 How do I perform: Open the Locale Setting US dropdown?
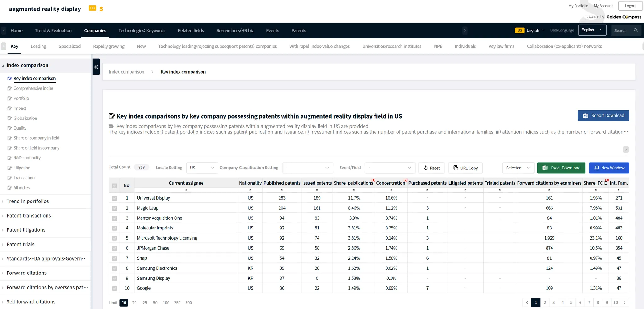[x=202, y=168]
